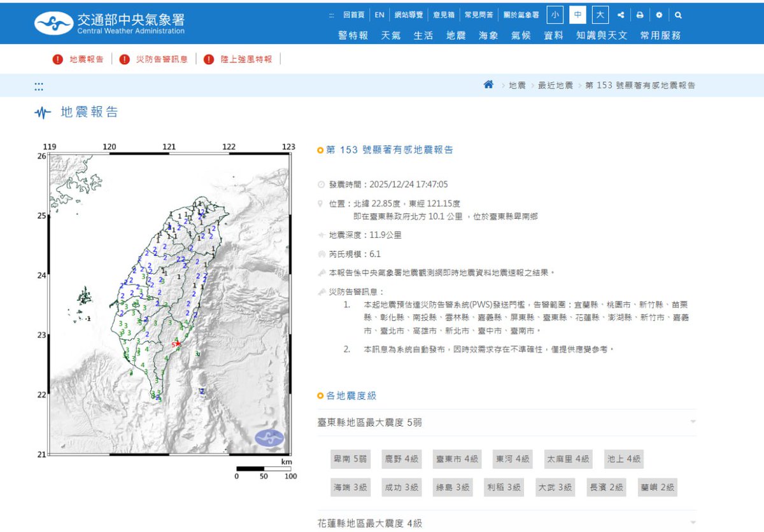Click 蘭嶼 2級 intensity tag

pyautogui.click(x=658, y=487)
